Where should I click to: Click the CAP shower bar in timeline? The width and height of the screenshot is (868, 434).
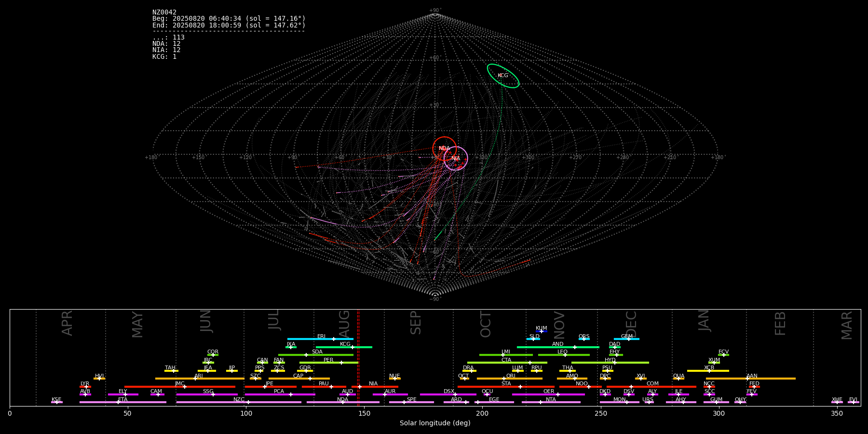[x=299, y=379]
